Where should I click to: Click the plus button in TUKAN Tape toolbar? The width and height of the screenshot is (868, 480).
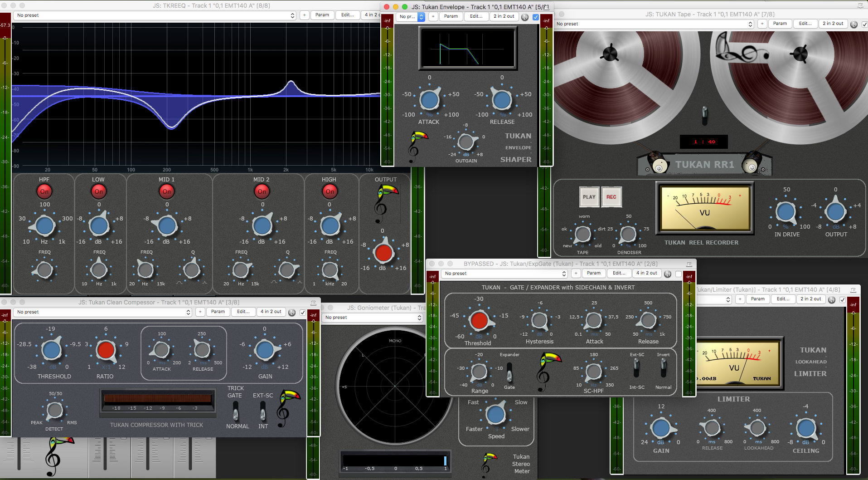762,24
